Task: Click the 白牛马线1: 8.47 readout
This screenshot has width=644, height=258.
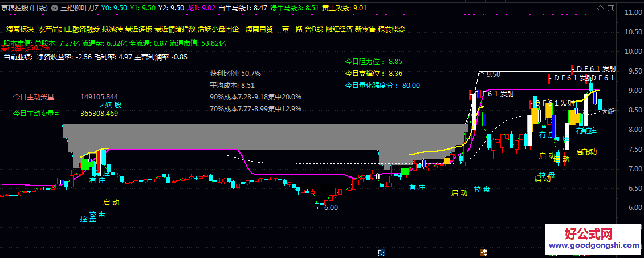Action: (243, 8)
